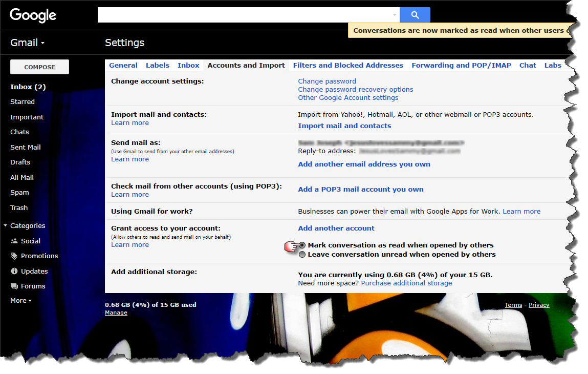Click the Promotions tag icon
The width and height of the screenshot is (588, 374).
[14, 256]
